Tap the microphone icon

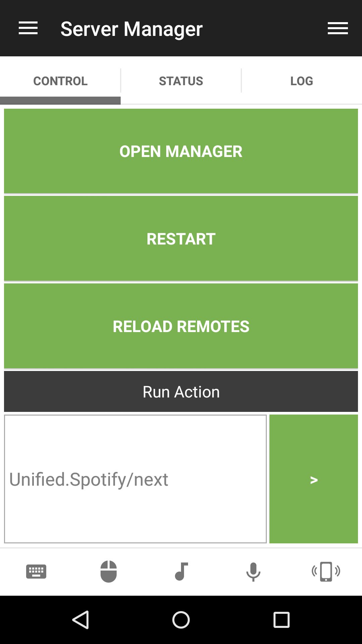(x=253, y=571)
